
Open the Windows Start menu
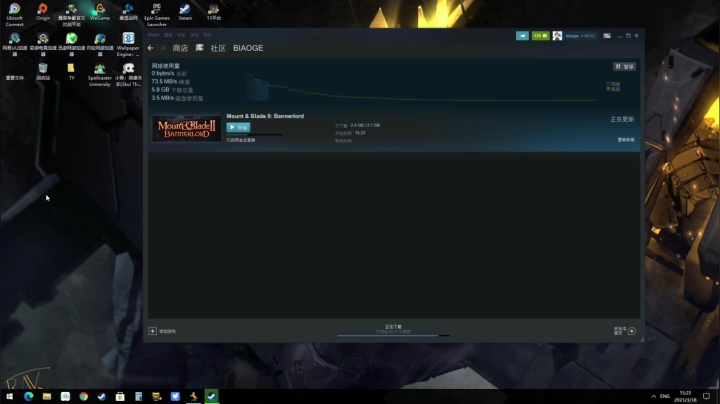(x=9, y=396)
